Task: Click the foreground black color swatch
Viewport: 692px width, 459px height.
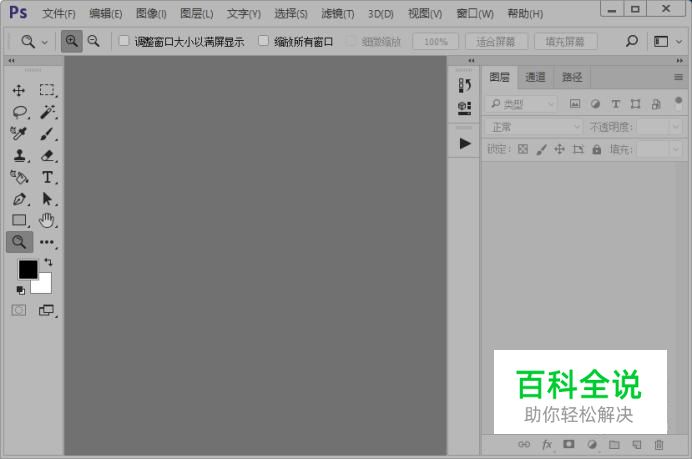Action: [x=27, y=269]
